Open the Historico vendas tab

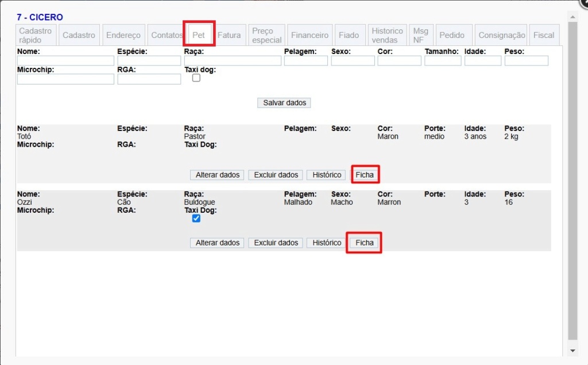(387, 35)
